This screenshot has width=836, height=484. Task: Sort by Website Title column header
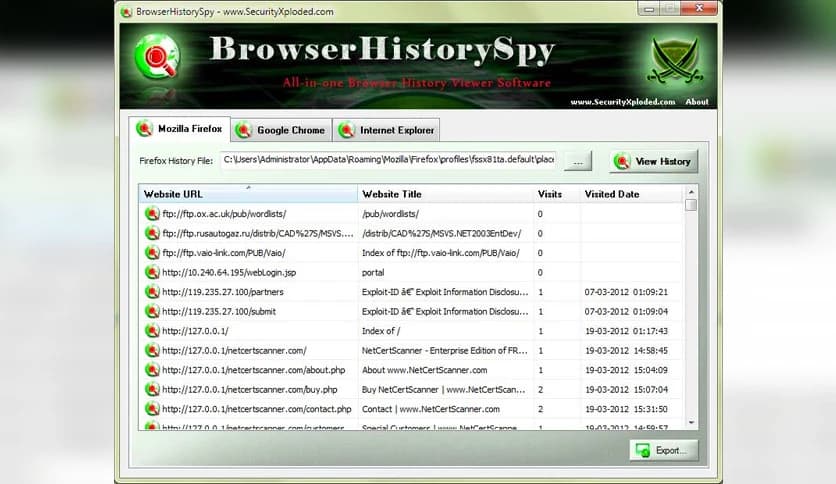click(445, 194)
